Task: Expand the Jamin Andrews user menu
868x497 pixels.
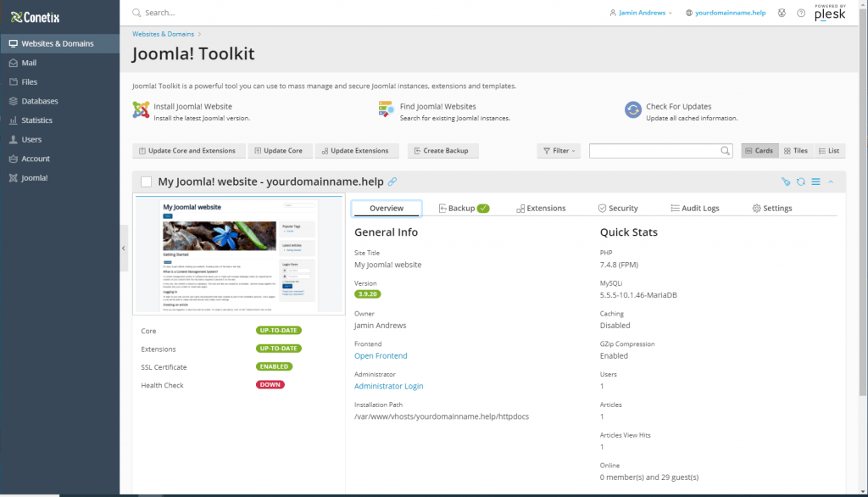Action: click(641, 14)
